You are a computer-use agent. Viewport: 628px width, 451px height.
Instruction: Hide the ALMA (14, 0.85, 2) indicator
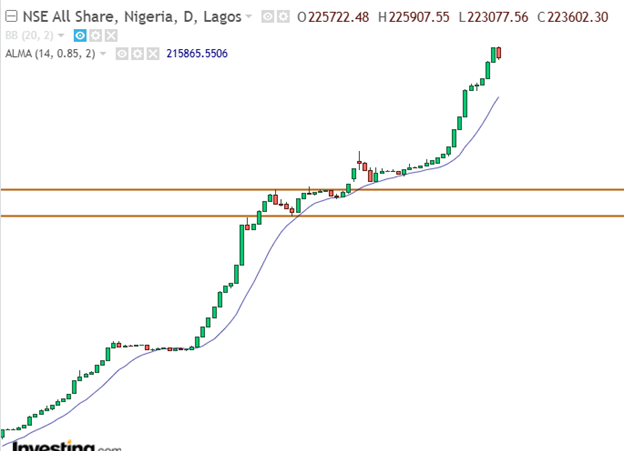click(121, 53)
